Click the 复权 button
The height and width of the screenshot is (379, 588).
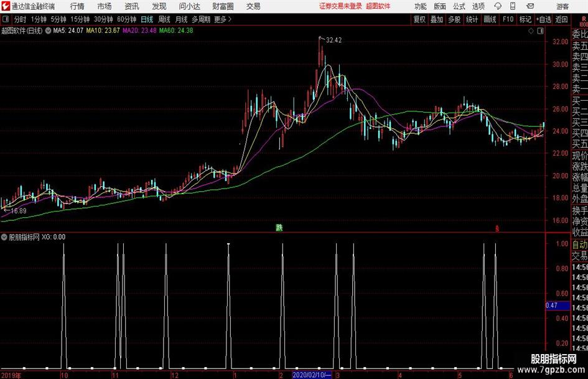click(x=419, y=19)
